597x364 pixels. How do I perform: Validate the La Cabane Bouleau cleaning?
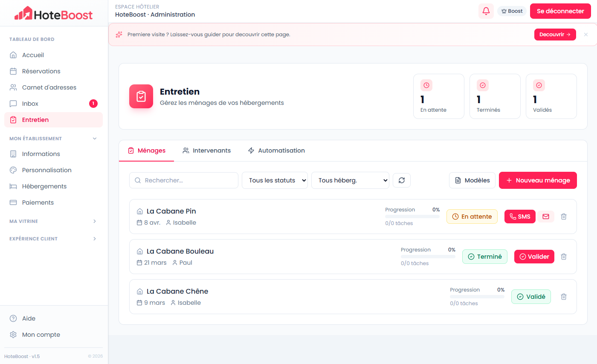click(534, 257)
